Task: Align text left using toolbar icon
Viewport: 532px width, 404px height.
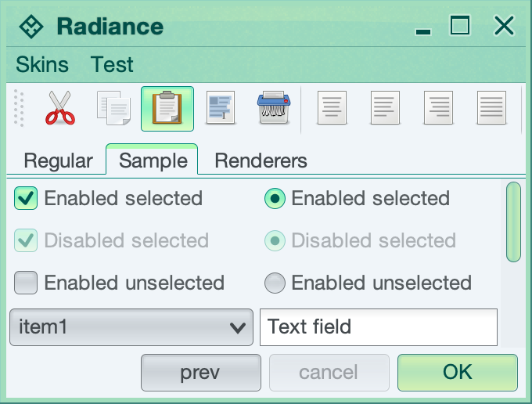Action: [332, 108]
